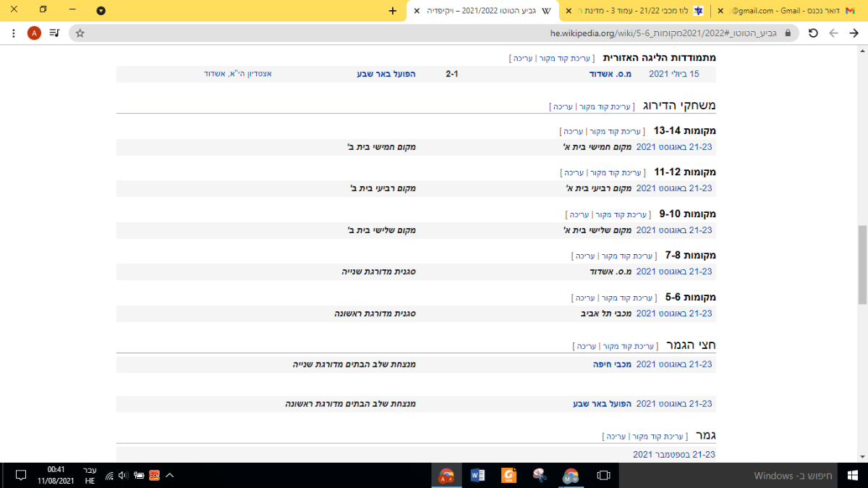
Task: Click עריכה link beside מקומות 7-8
Action: (585, 256)
